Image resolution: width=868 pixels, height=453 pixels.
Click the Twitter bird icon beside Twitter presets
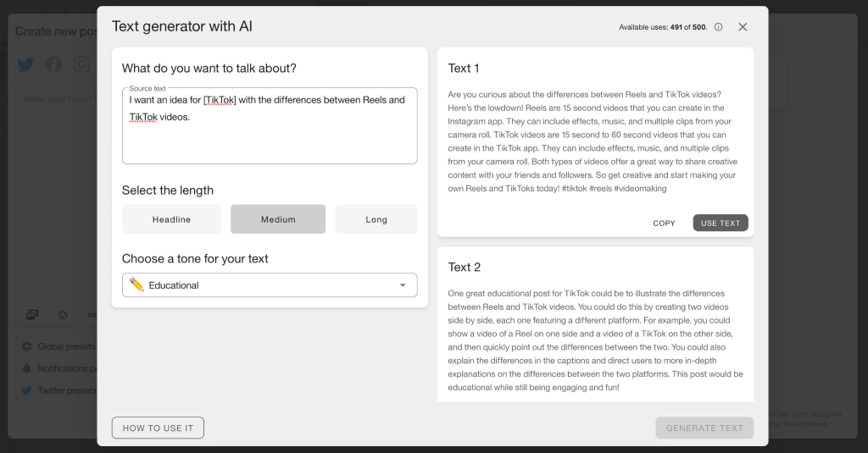click(26, 390)
